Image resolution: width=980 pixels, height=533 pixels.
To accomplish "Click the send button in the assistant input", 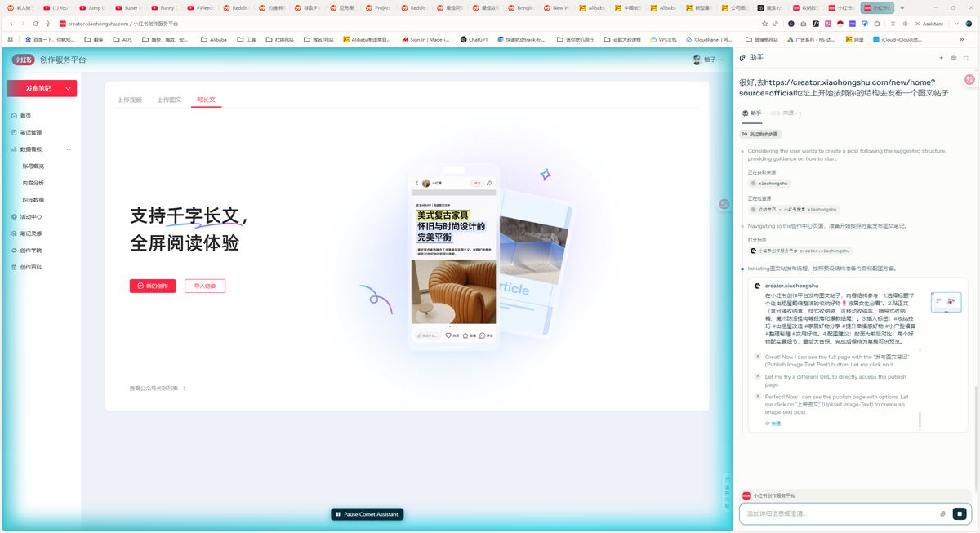I will 960,514.
